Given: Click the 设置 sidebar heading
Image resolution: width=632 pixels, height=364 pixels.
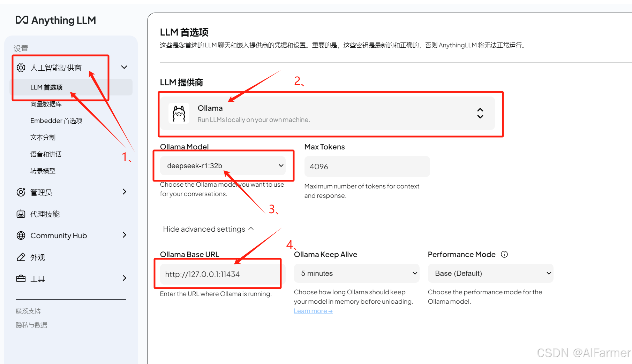Looking at the screenshot, I should click(21, 48).
